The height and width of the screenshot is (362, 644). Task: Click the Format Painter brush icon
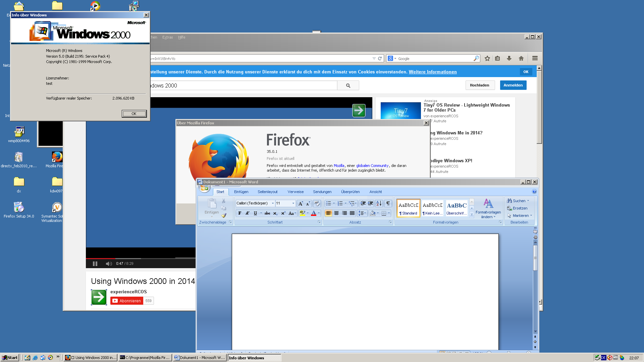[x=224, y=216]
